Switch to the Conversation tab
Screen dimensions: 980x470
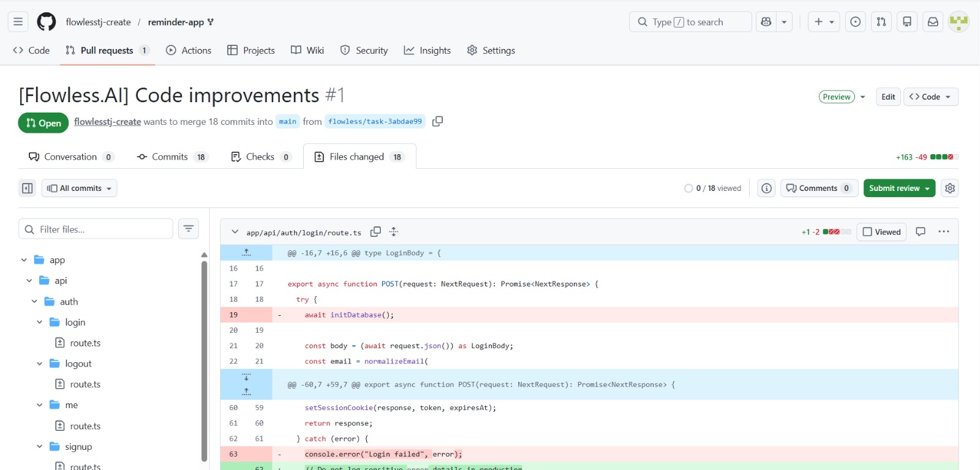(x=71, y=157)
